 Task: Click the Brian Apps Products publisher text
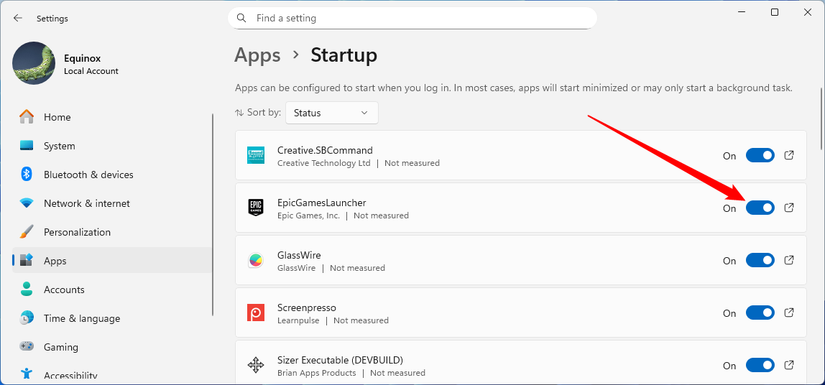317,373
